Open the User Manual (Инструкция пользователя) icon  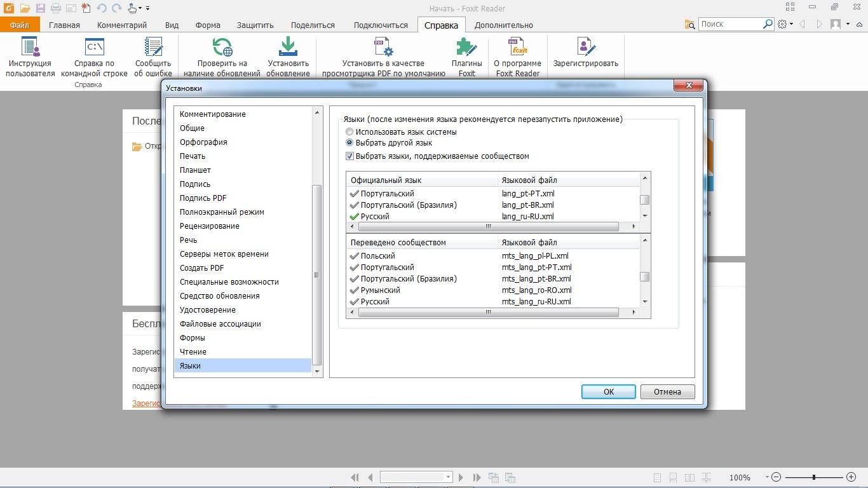click(31, 57)
